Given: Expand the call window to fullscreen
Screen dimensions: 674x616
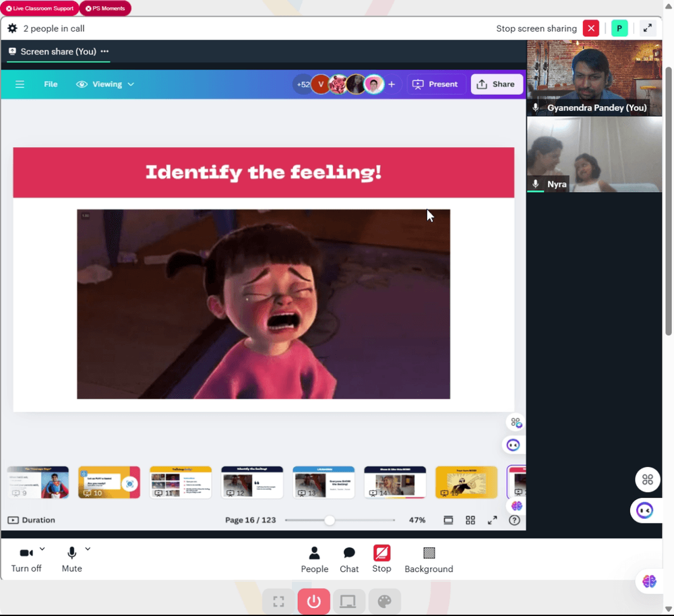Looking at the screenshot, I should coord(647,28).
